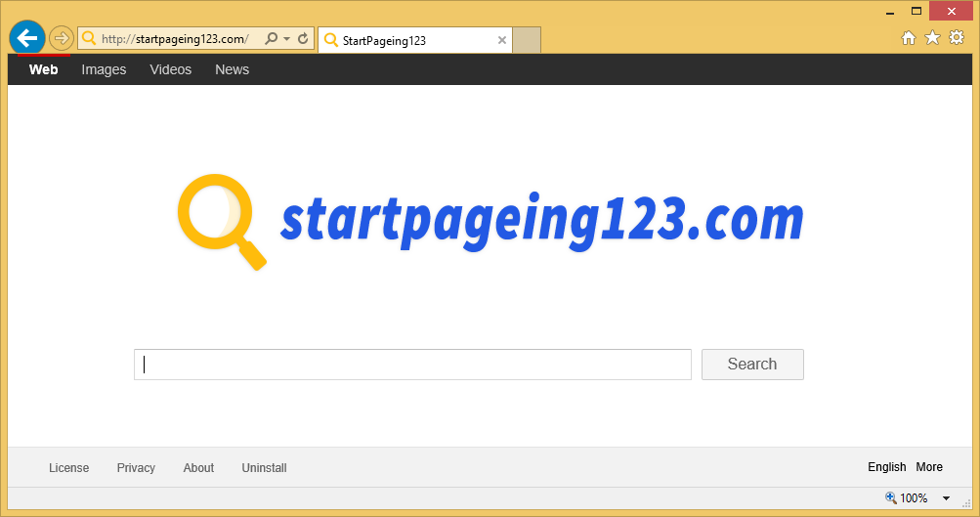This screenshot has width=980, height=517.
Task: Expand the zoom level dropdown arrow
Action: click(946, 498)
